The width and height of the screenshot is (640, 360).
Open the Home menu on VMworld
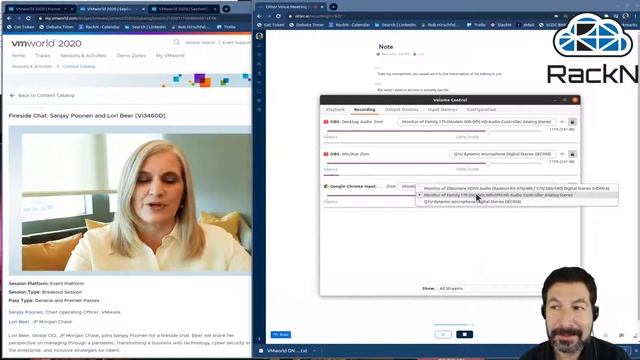pos(18,56)
